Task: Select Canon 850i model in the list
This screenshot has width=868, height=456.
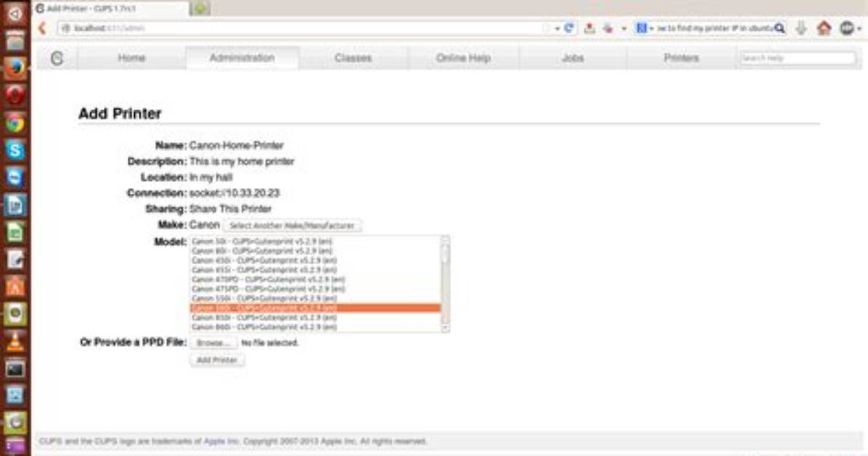Action: click(x=315, y=318)
